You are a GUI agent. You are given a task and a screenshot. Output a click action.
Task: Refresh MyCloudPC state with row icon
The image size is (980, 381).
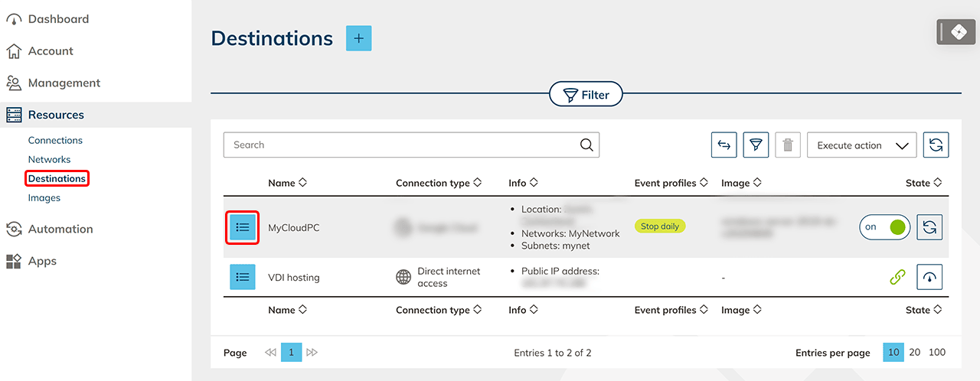(x=929, y=227)
